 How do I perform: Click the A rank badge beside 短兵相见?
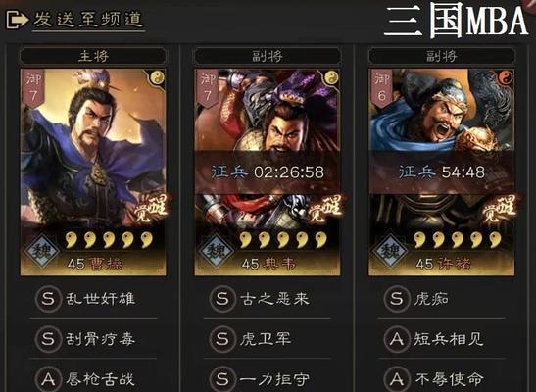click(397, 339)
